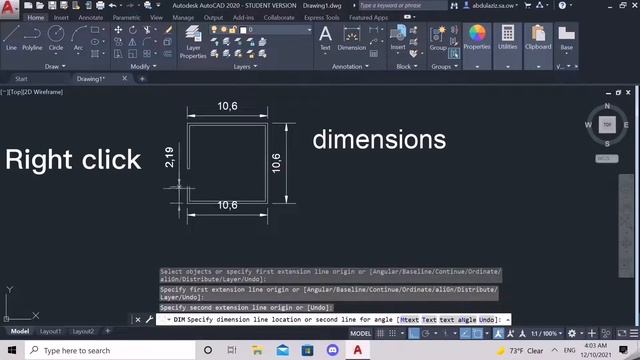Click Undo option in command line
This screenshot has width=640, height=360.
(486, 320)
